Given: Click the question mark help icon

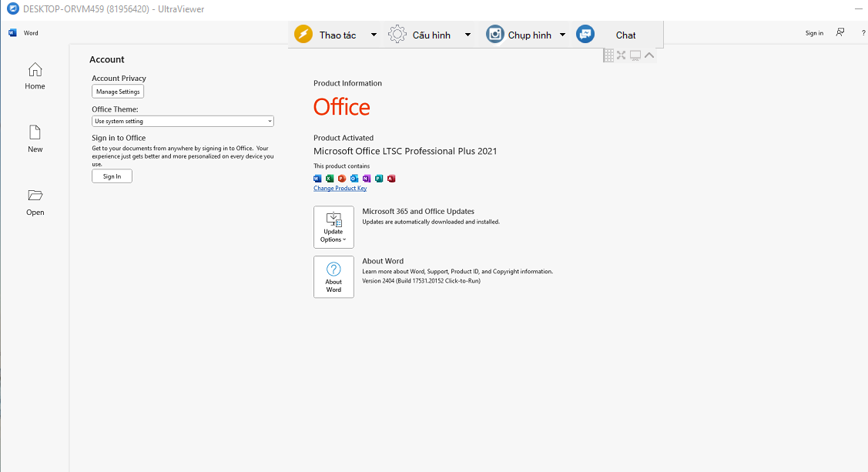Looking at the screenshot, I should (863, 33).
